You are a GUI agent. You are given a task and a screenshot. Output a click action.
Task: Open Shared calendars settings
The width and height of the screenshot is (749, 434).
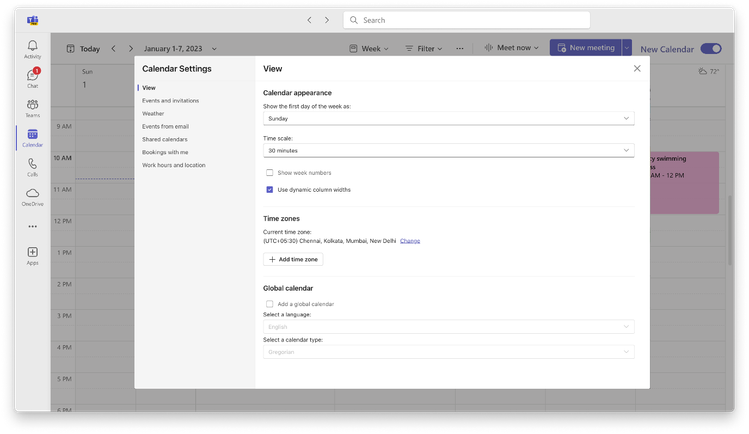click(165, 139)
